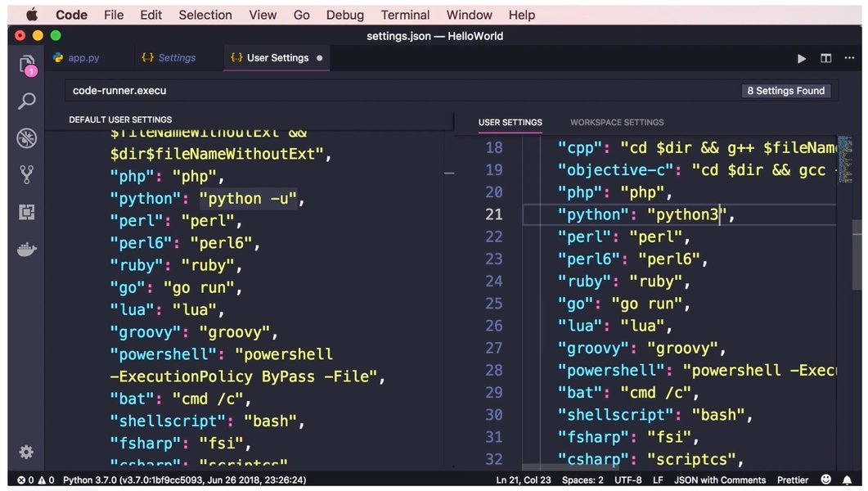Screen dimensions: 868x491
Task: Click line number 28 in gutter
Action: [x=494, y=370]
